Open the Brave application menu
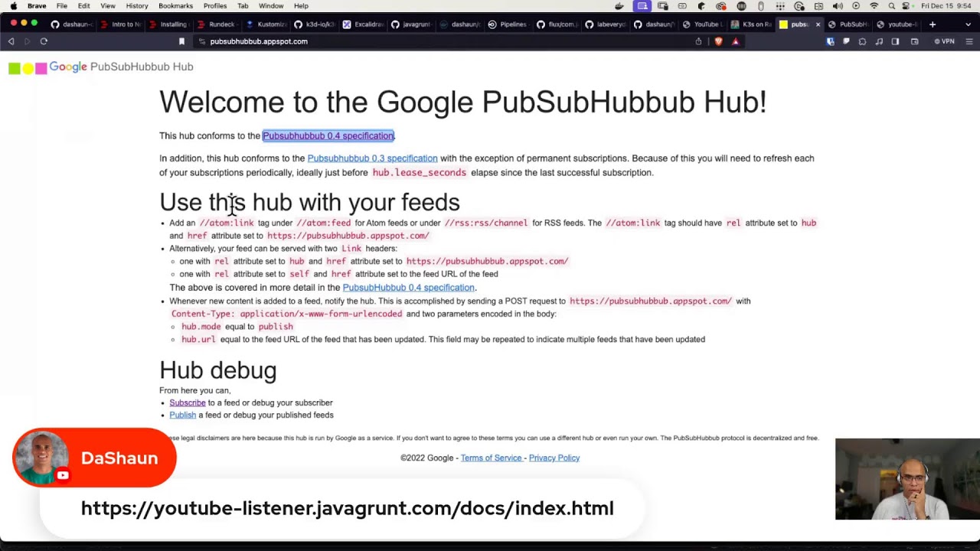This screenshot has width=980, height=551. [37, 5]
